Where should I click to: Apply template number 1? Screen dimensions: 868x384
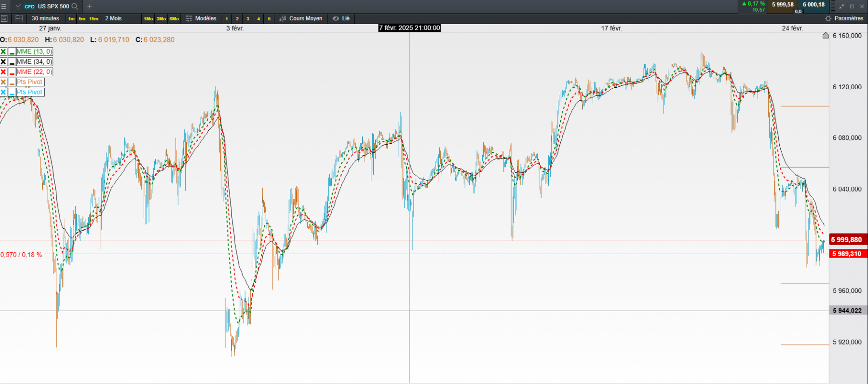point(227,19)
